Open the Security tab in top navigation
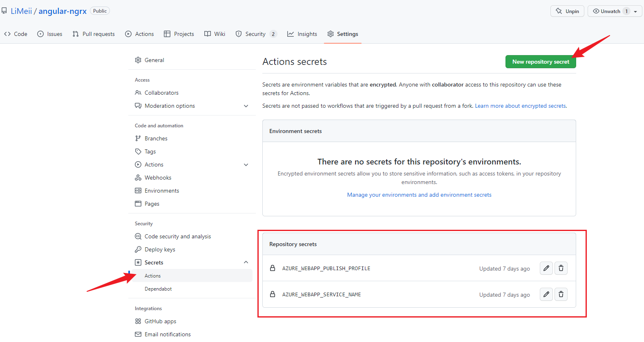The image size is (644, 342). pyautogui.click(x=256, y=34)
